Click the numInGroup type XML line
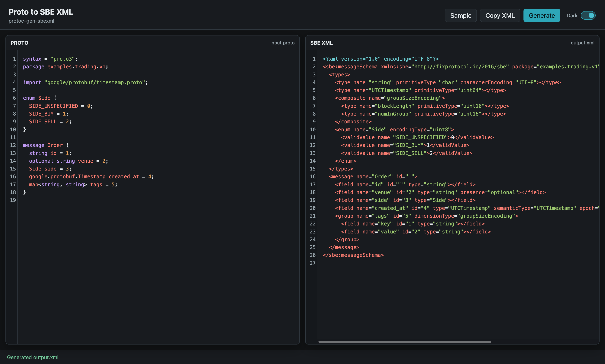This screenshot has height=364, width=605. [423, 114]
